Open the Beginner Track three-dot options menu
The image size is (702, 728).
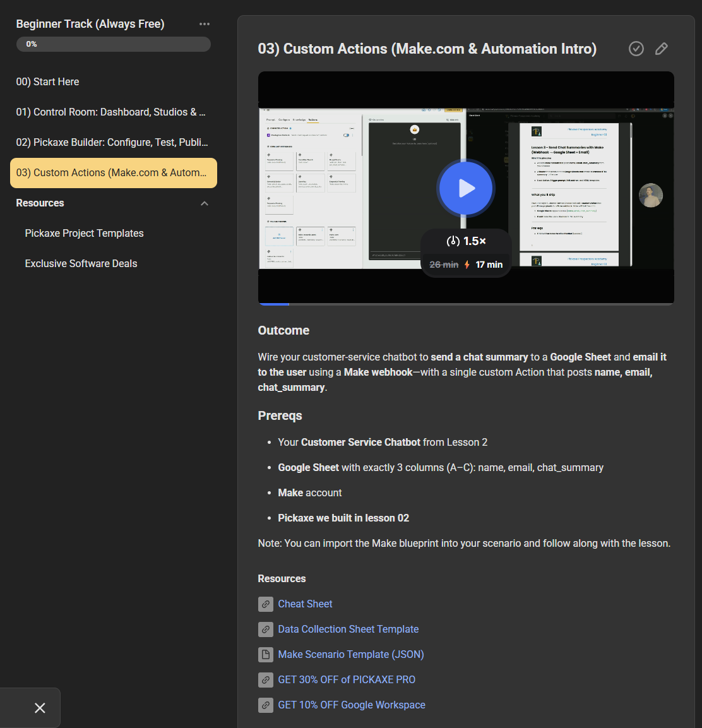(205, 24)
